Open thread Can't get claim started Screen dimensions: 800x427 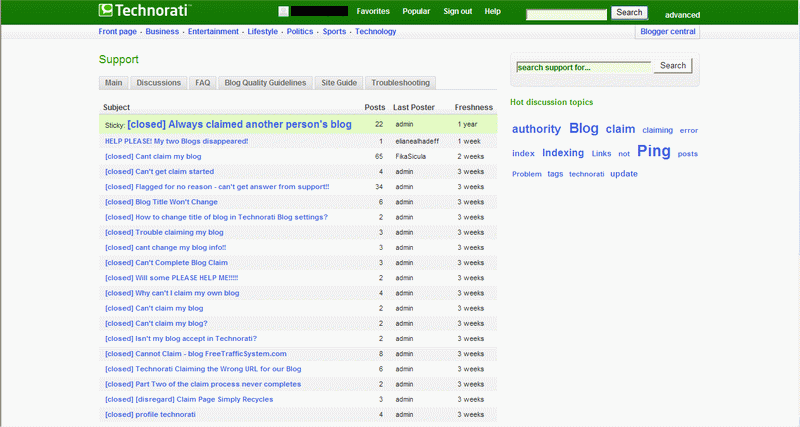[x=159, y=172]
